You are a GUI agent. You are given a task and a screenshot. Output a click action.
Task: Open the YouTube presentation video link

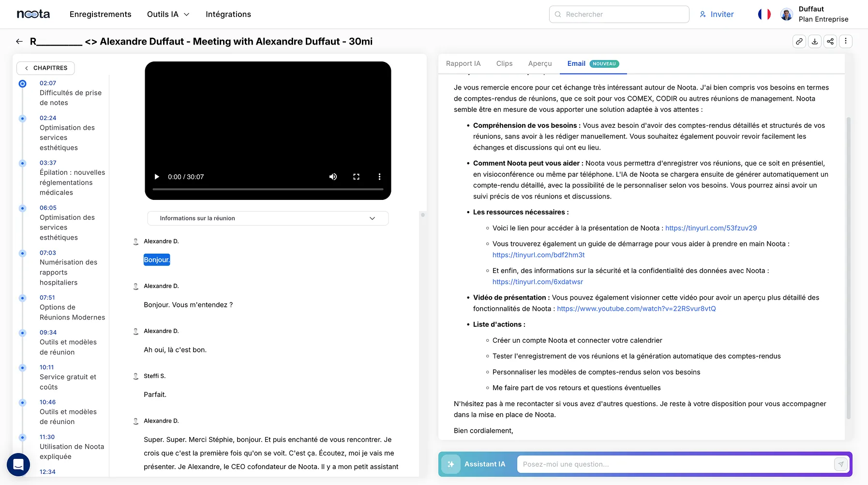pyautogui.click(x=636, y=309)
